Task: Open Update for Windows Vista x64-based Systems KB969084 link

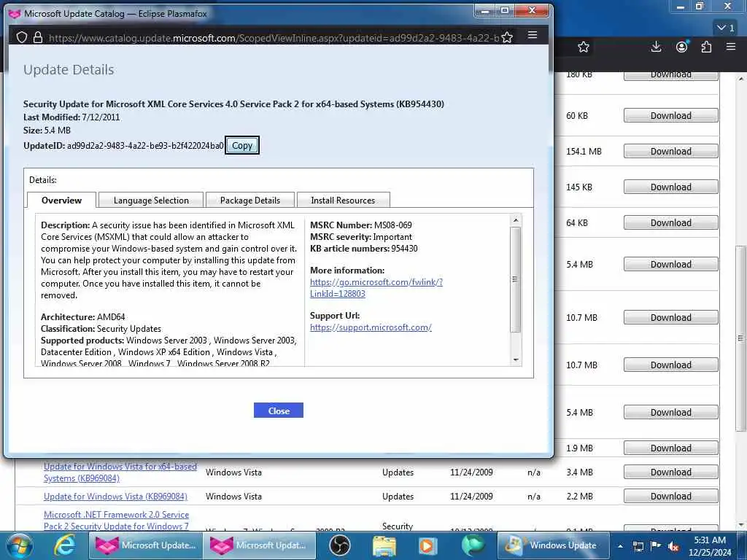Action: tap(120, 472)
